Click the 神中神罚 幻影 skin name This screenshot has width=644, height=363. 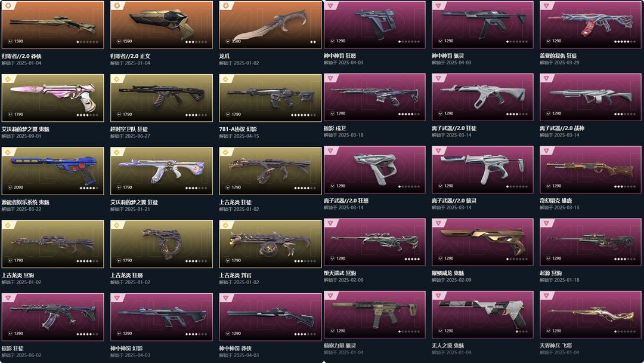click(x=126, y=348)
